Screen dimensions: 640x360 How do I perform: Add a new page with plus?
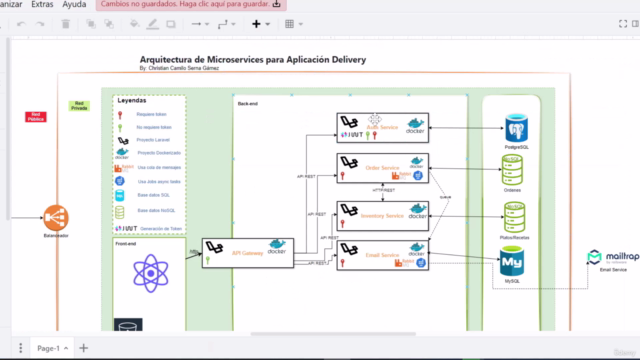point(84,348)
